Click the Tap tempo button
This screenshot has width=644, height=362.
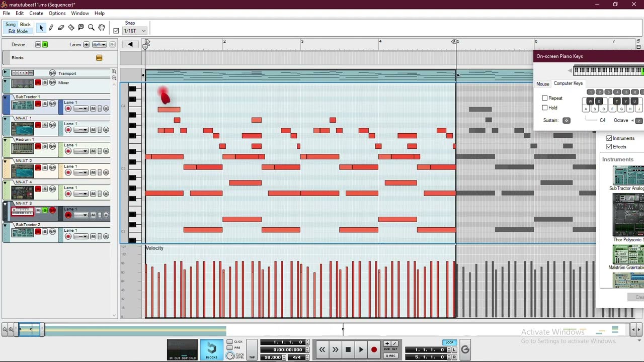coord(252,350)
